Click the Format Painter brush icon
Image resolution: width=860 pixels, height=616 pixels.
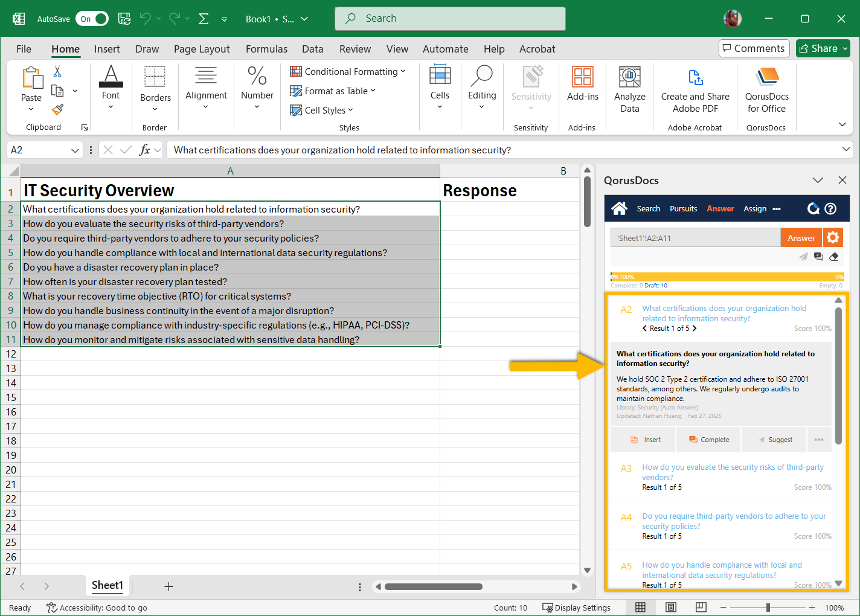(57, 109)
